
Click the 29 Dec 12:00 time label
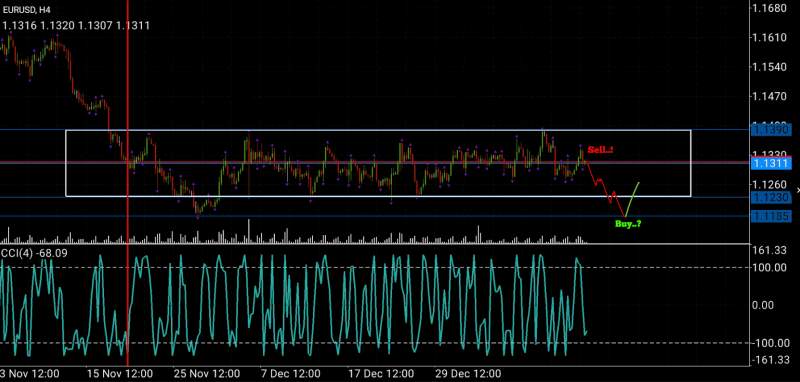point(468,374)
